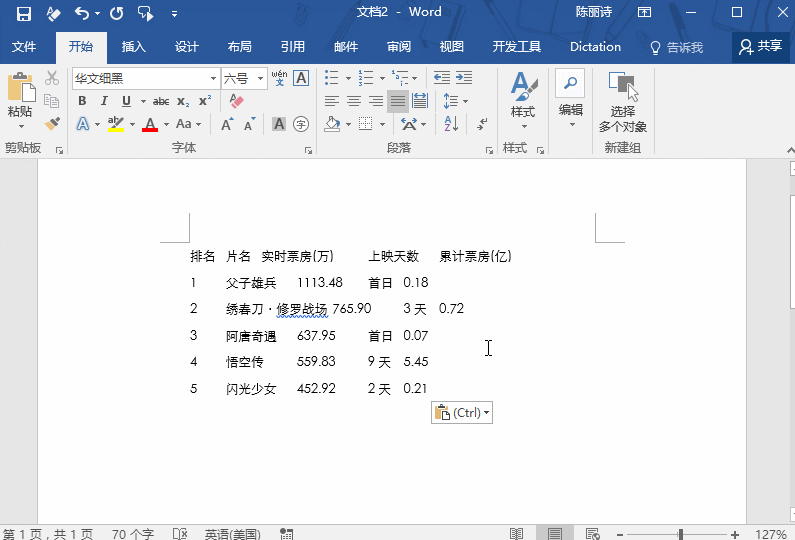Decrease paragraph indent
795x540 pixels.
[442, 78]
